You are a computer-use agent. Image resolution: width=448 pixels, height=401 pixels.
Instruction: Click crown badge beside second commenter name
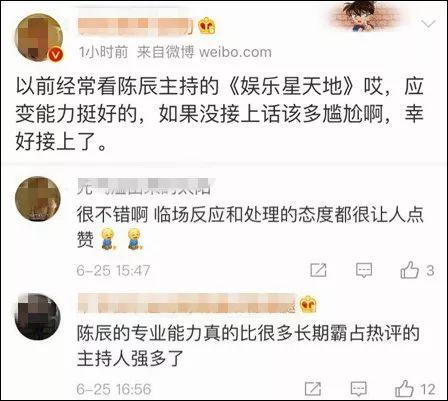pyautogui.click(x=308, y=304)
